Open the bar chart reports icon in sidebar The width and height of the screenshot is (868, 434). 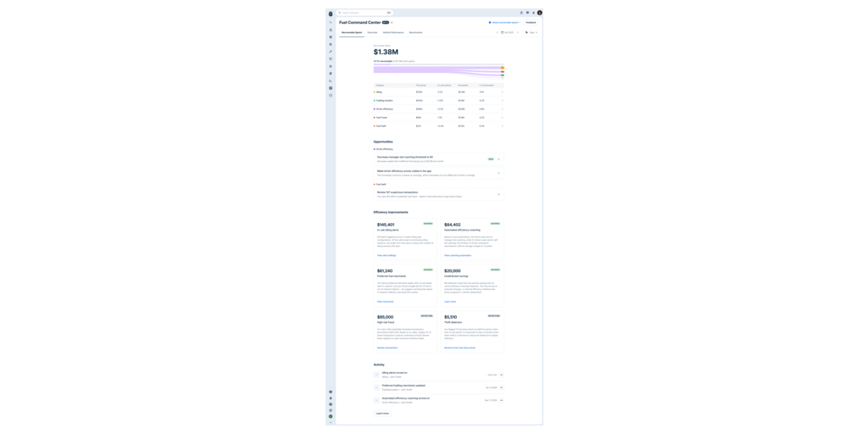coord(331,81)
